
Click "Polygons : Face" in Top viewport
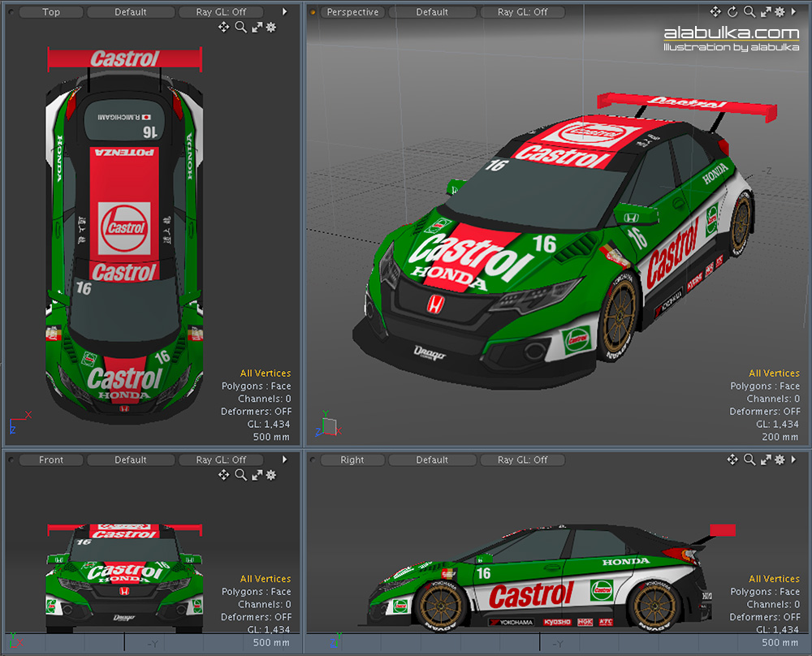[257, 386]
